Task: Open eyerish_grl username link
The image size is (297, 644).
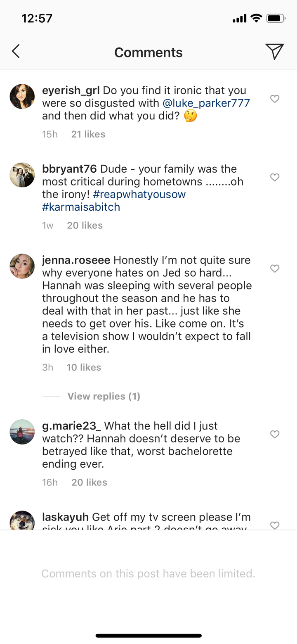Action: coord(71,90)
